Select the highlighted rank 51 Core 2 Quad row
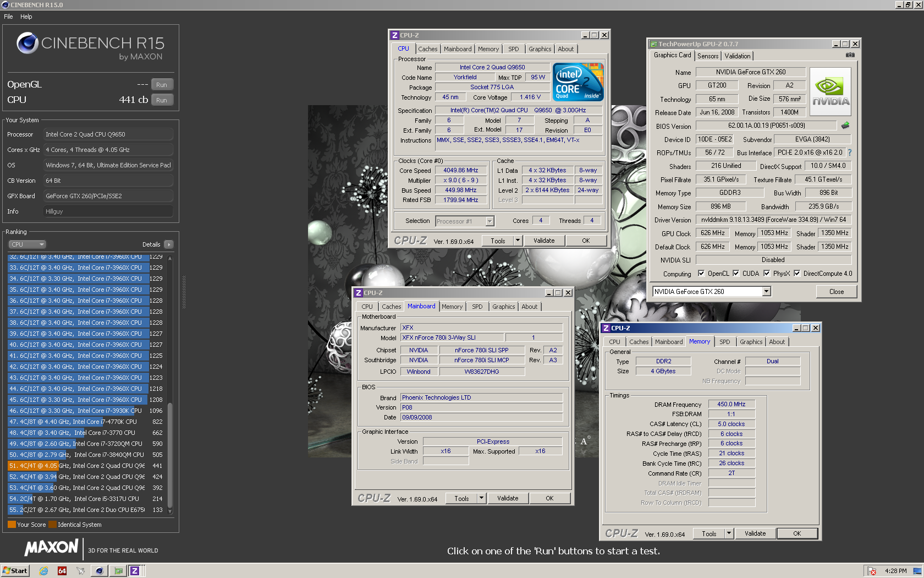 tap(86, 466)
